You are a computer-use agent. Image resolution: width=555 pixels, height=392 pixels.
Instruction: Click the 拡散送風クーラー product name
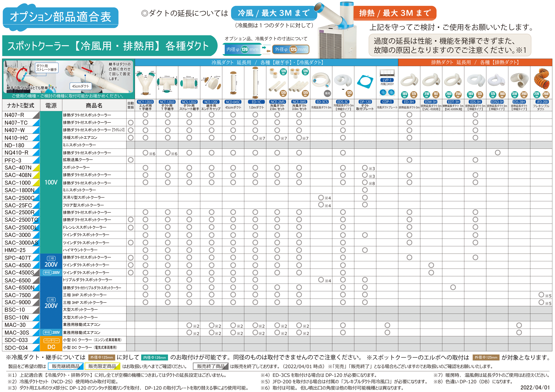[x=78, y=160]
